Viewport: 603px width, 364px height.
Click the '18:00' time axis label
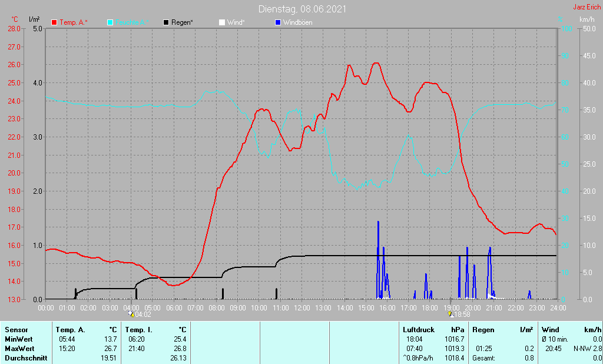430,308
